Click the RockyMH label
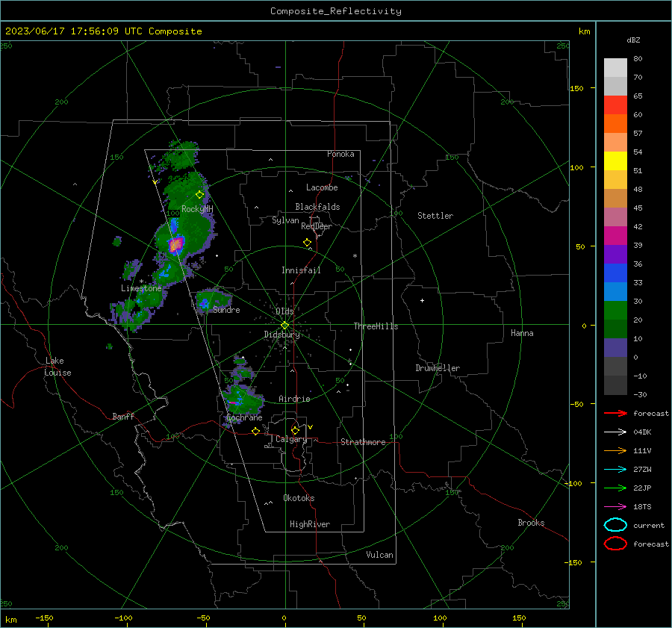This screenshot has width=672, height=628. (x=197, y=209)
